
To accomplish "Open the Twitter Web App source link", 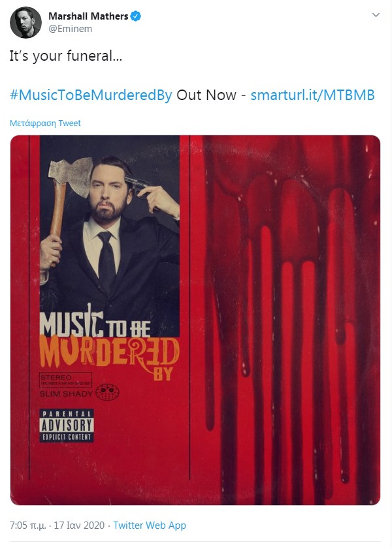I will (x=150, y=525).
